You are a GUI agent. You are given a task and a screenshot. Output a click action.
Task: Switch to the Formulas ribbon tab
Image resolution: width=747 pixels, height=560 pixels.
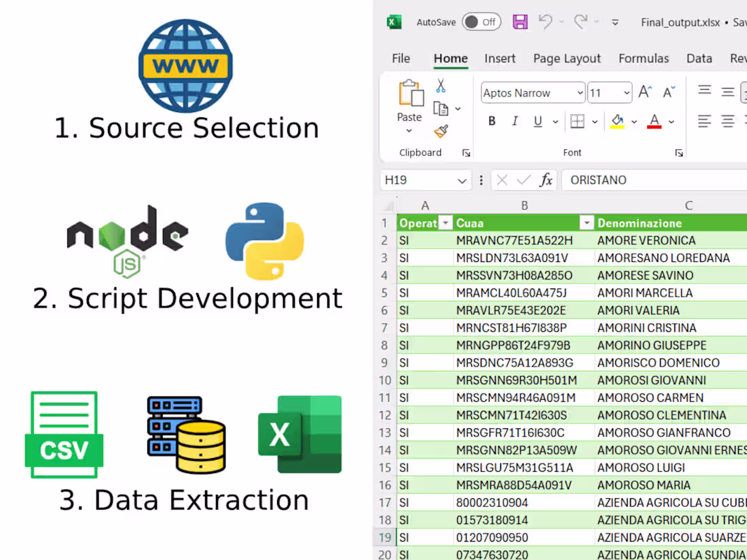[644, 58]
